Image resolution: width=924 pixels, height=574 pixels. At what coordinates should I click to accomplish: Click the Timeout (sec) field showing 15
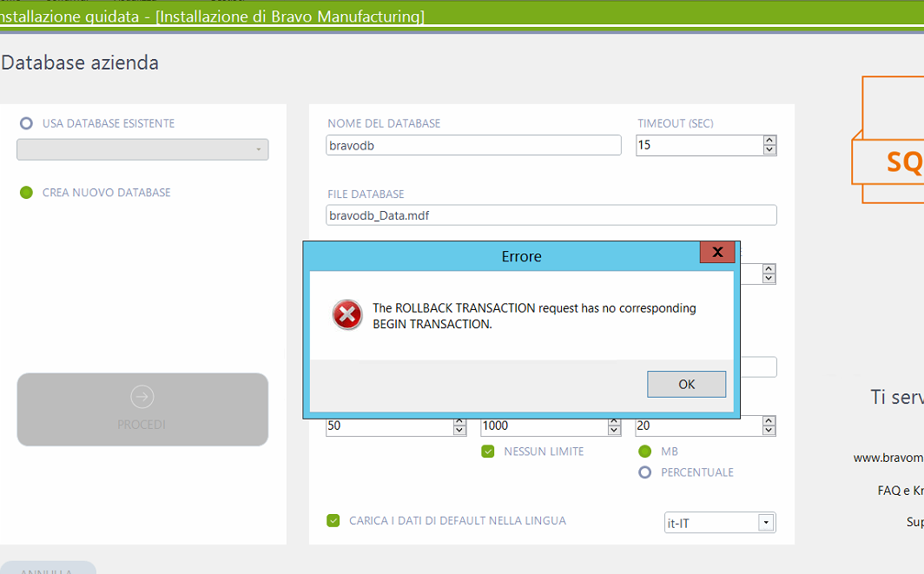coord(699,146)
